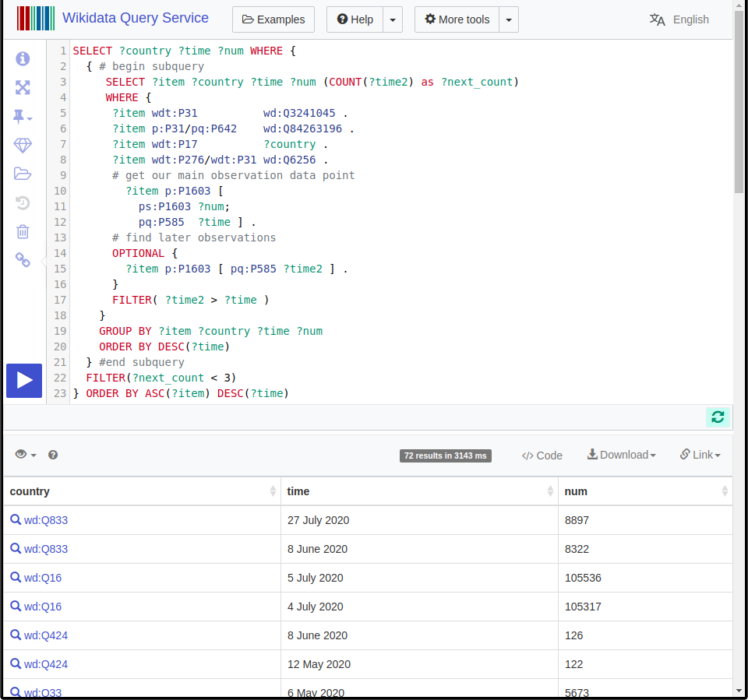
Task: Click the translate language icon
Action: pos(658,19)
